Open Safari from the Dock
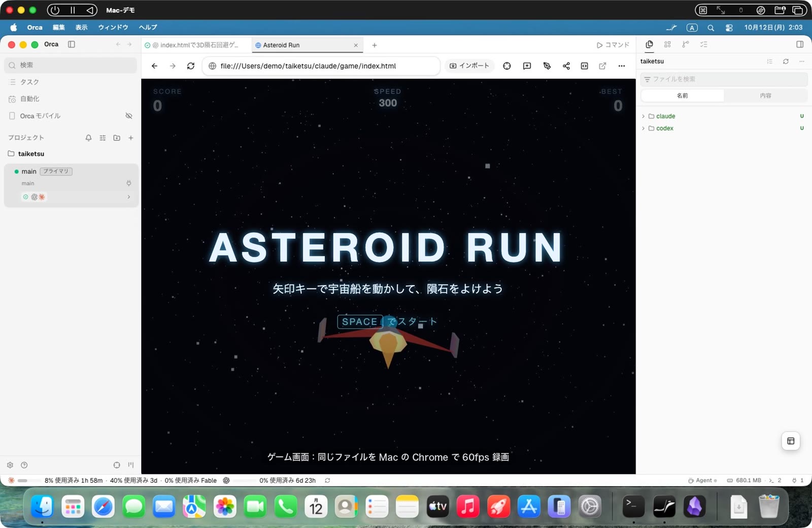 103,507
